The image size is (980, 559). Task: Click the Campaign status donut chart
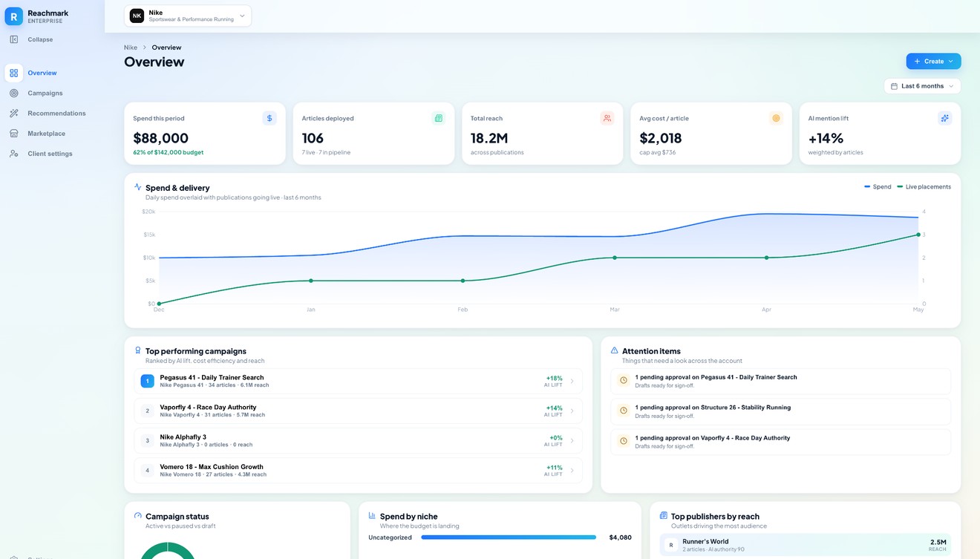point(167,551)
